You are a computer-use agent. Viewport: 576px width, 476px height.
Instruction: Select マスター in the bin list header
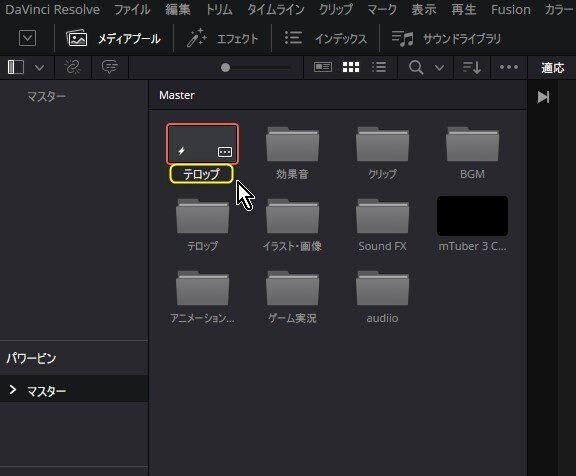tap(47, 97)
